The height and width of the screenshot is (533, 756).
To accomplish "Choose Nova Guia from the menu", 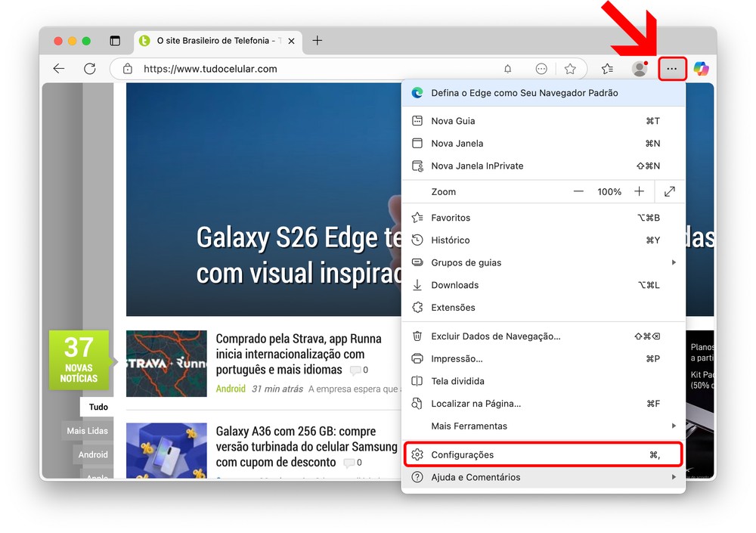I will pyautogui.click(x=544, y=121).
